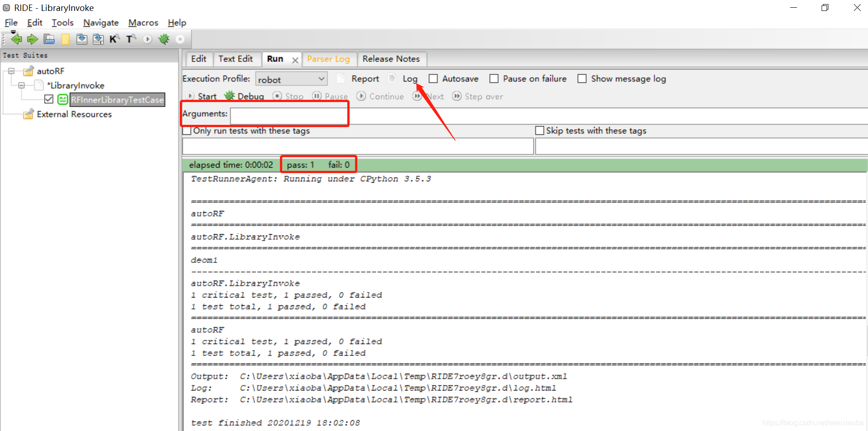Screen dimensions: 868x431
Task: Click the green Go Back arrow
Action: 16,40
